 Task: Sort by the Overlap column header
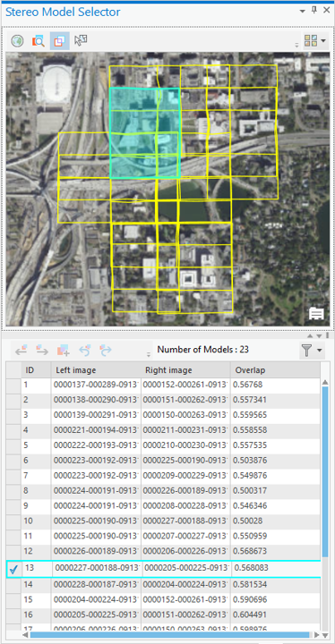pos(275,370)
